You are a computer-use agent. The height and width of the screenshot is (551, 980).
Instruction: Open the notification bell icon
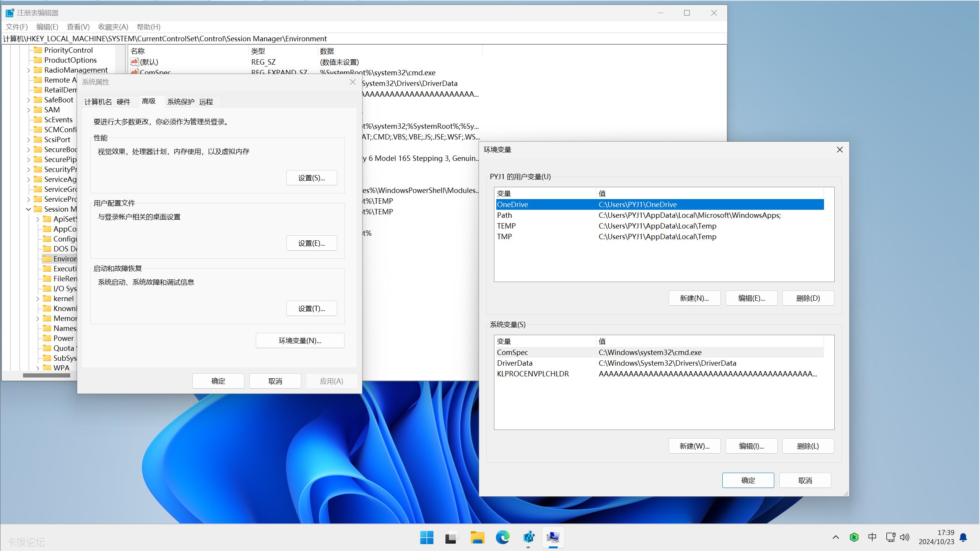pyautogui.click(x=964, y=537)
